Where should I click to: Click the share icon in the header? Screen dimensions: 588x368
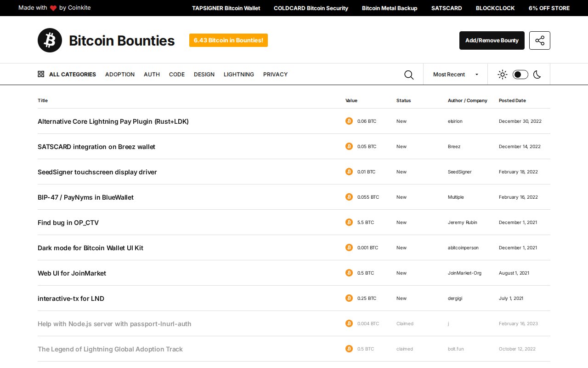tap(539, 40)
